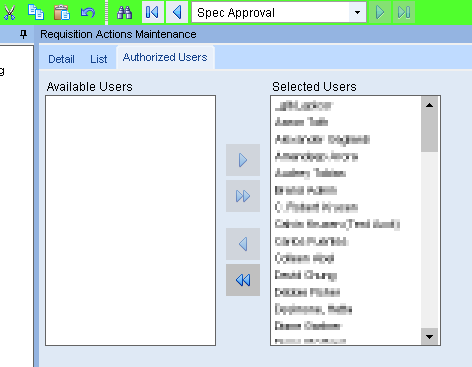Viewport: 472px width, 367px height.
Task: Click inside the Spec Approval combo box
Action: pyautogui.click(x=270, y=13)
